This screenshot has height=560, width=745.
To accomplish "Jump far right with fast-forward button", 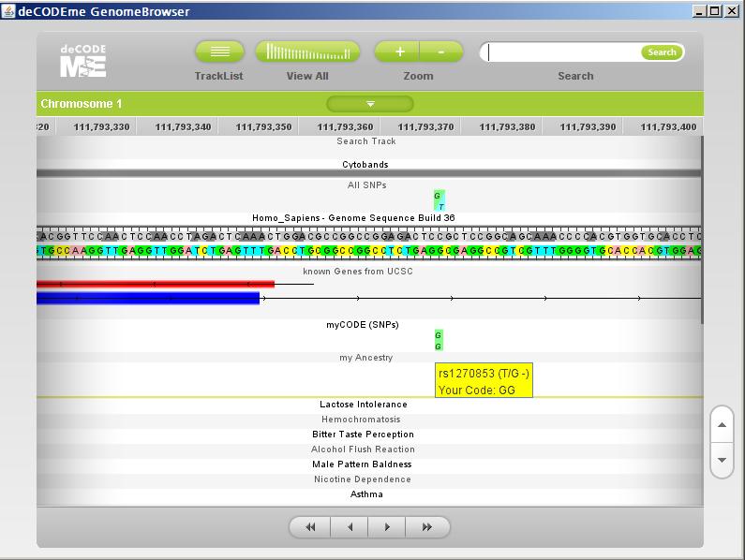I will pos(426,526).
